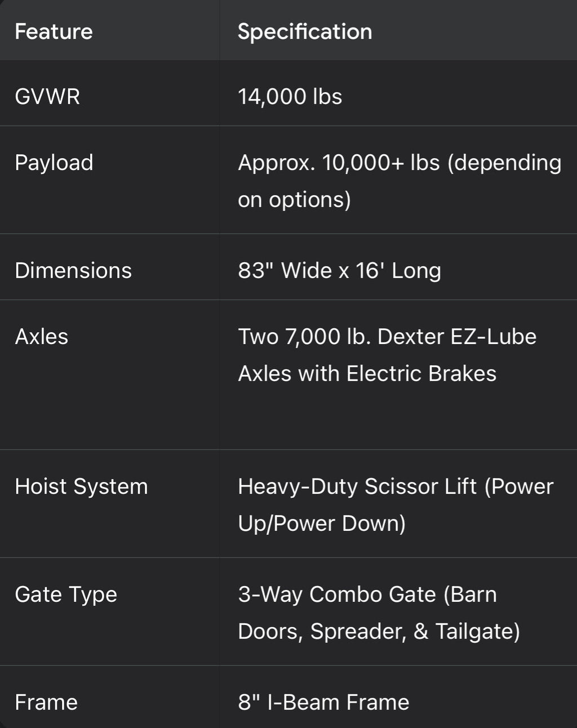Click "on options)" text in Payload row
This screenshot has width=577, height=728.
pos(294,200)
